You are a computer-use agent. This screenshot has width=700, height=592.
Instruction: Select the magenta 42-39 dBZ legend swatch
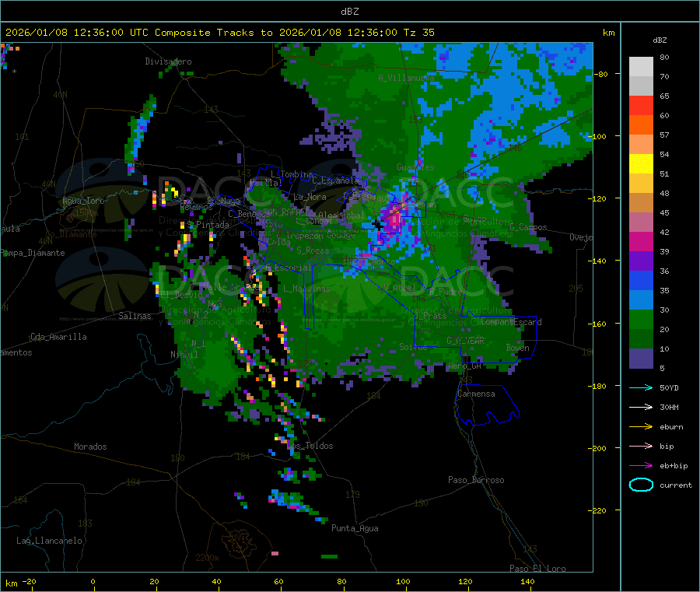click(641, 241)
